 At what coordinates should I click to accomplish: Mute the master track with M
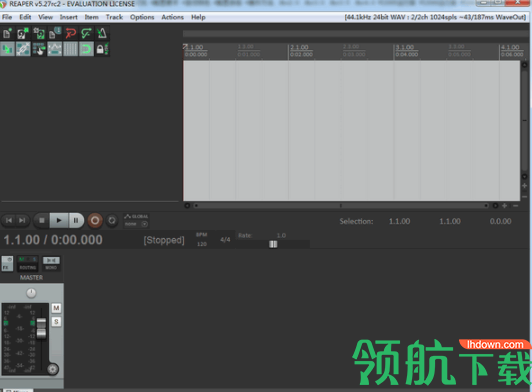coord(56,308)
